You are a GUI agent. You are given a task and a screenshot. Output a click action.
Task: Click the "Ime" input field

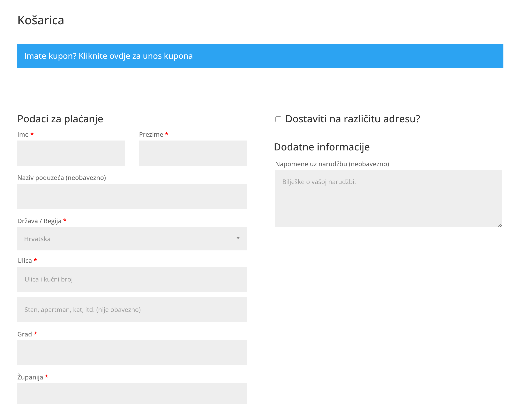pyautogui.click(x=71, y=153)
